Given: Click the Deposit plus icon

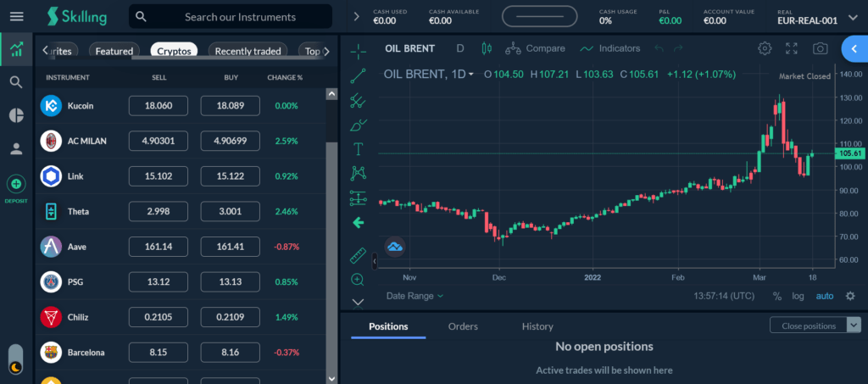Looking at the screenshot, I should (17, 183).
